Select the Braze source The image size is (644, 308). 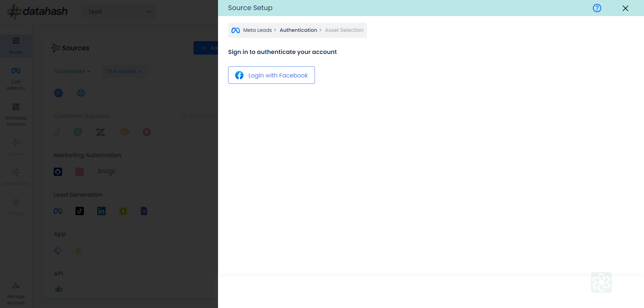click(106, 171)
